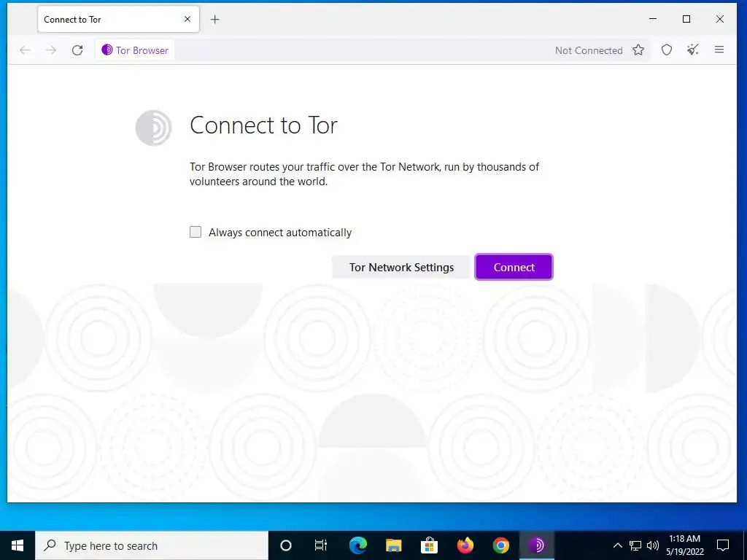Launch Google Chrome from taskbar
The image size is (747, 560).
[x=500, y=545]
